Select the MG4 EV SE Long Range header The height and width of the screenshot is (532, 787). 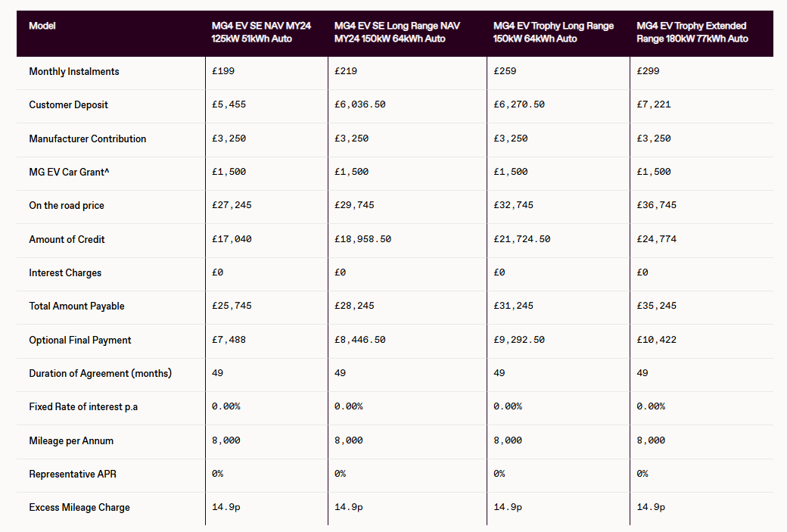tap(397, 33)
